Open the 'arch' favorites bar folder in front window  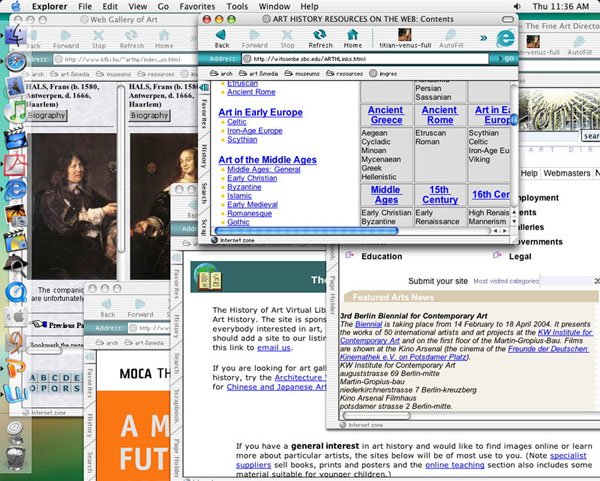click(x=221, y=73)
